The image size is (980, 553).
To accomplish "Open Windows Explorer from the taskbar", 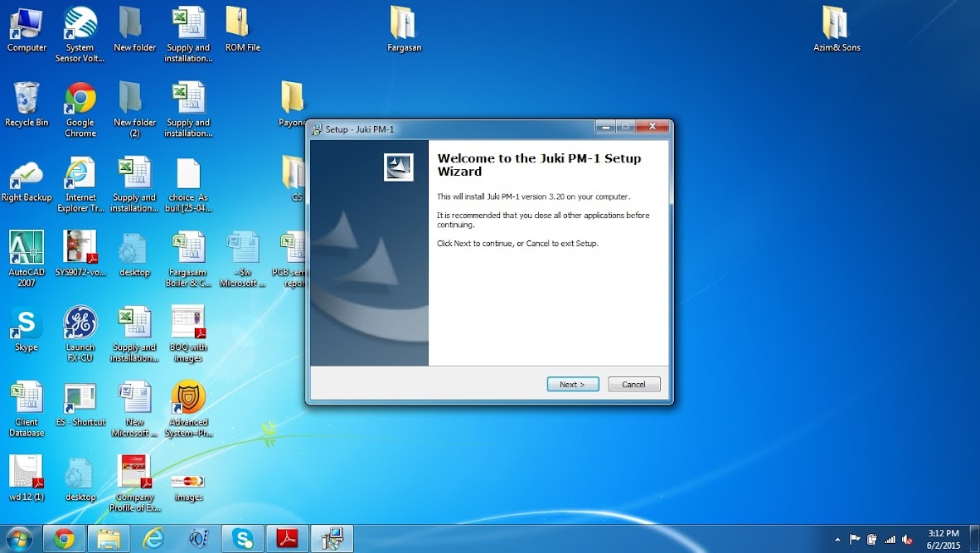I will [109, 539].
